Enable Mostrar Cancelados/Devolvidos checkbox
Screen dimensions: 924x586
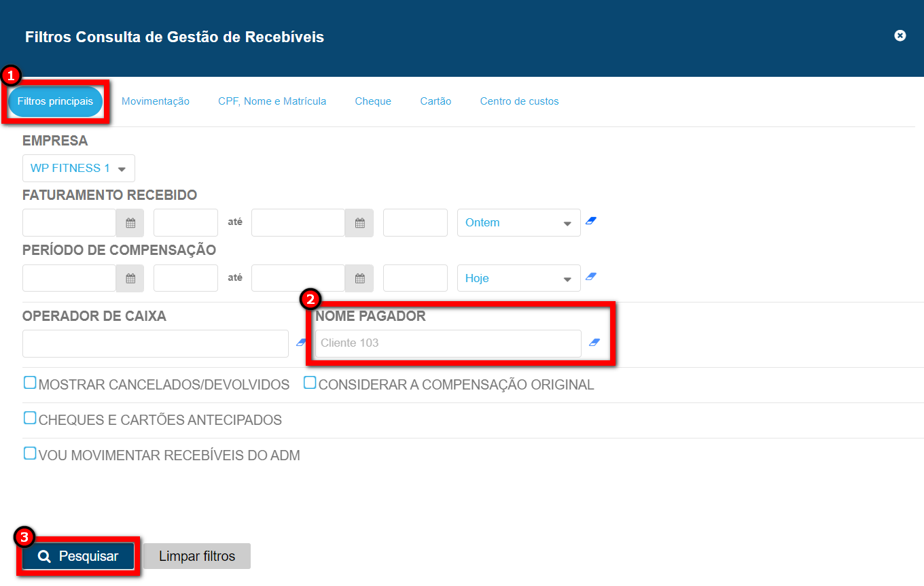[x=30, y=383]
